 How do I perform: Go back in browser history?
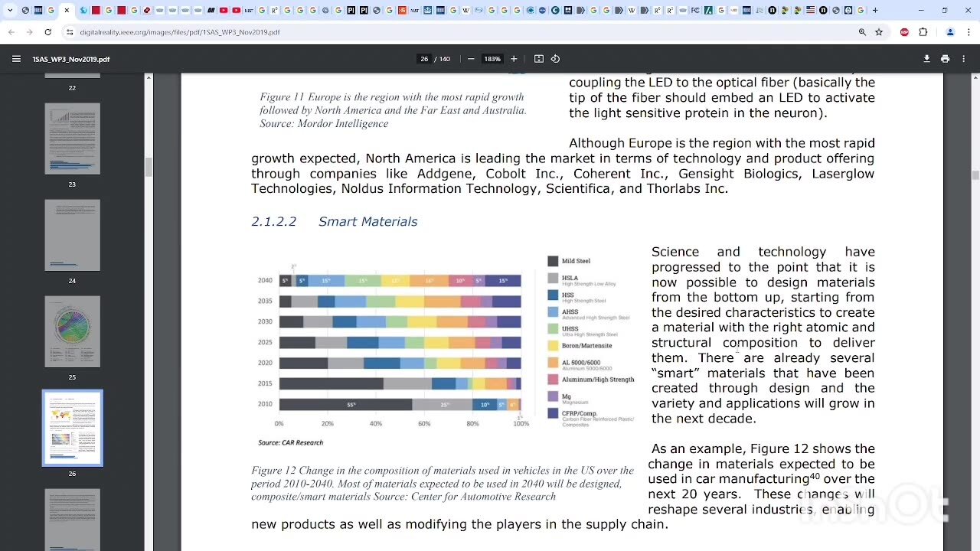(11, 32)
